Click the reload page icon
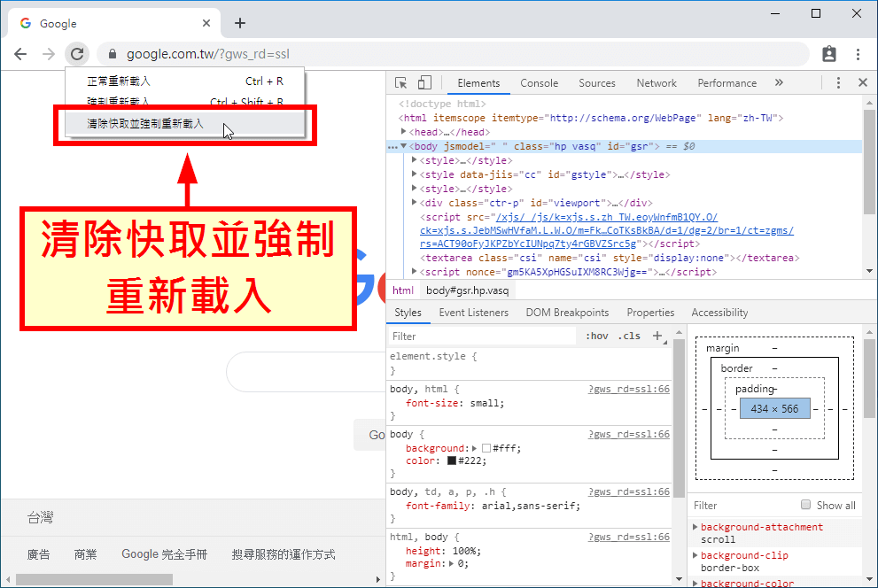Image resolution: width=878 pixels, height=588 pixels. (77, 54)
